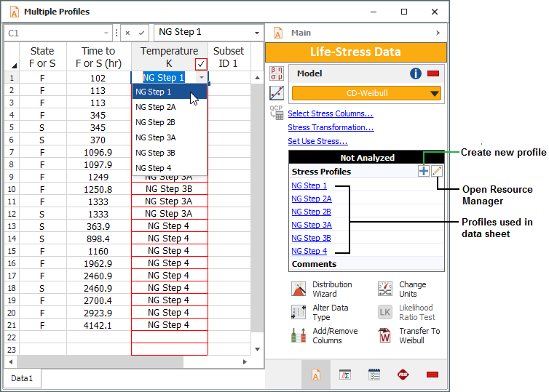This screenshot has height=392, width=549.
Task: Click the red model color swatch
Action: (433, 73)
